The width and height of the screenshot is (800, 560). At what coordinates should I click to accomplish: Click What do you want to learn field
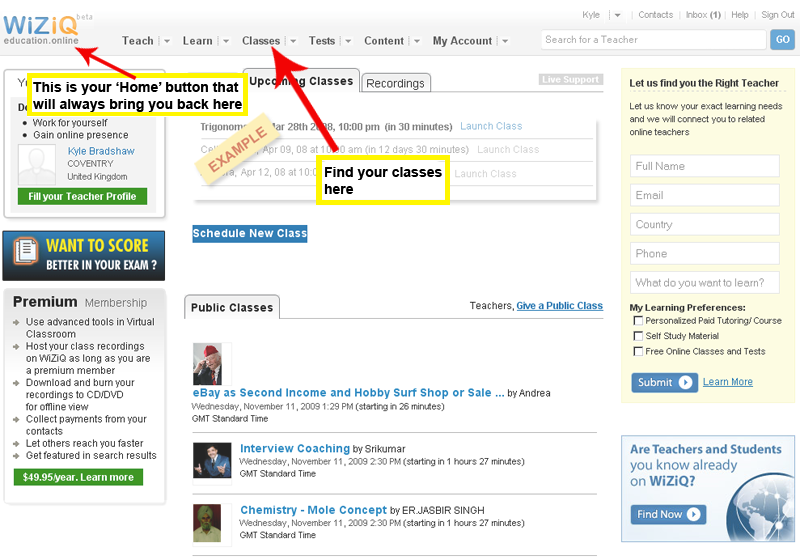(x=705, y=282)
